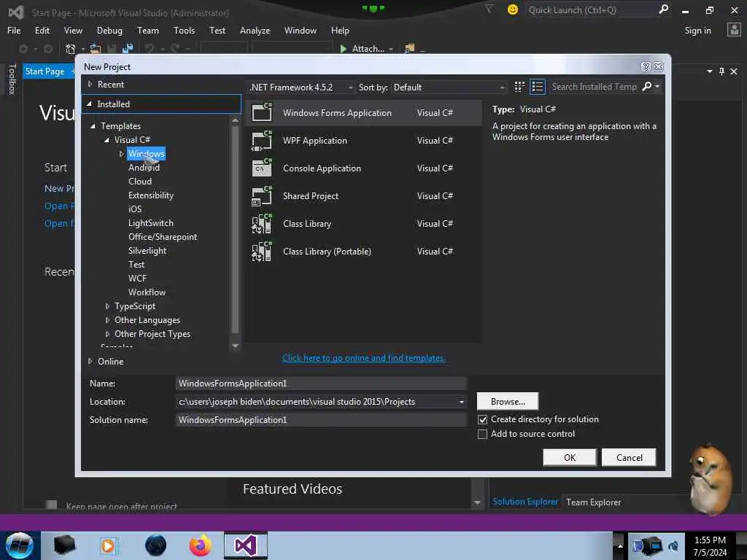
Task: Collapse the Templates tree node
Action: (x=93, y=126)
